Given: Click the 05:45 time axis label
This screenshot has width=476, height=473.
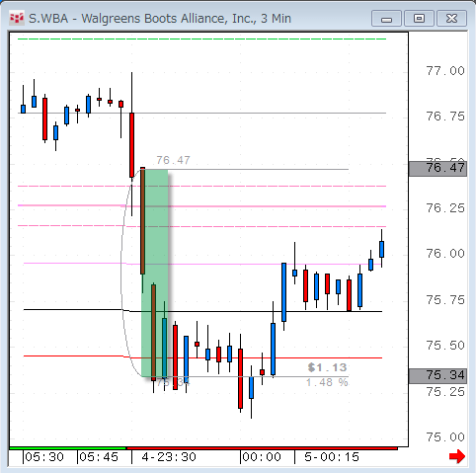Looking at the screenshot, I should (x=99, y=457).
